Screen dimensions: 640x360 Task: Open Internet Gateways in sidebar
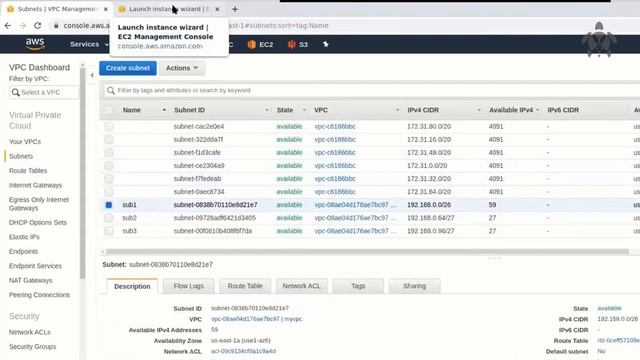[36, 185]
